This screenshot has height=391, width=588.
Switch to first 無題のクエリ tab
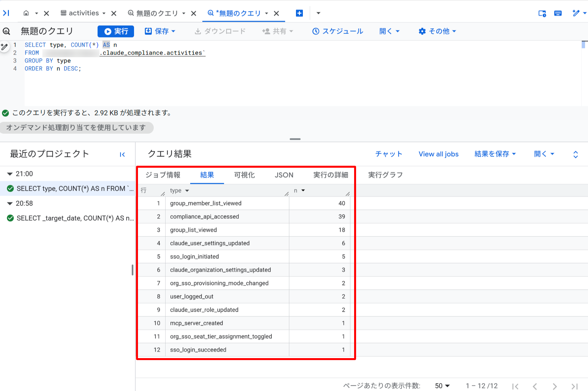pos(153,13)
